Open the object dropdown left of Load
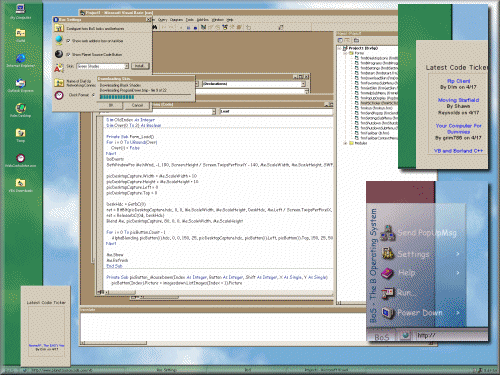This screenshot has width=500, height=375. (214, 111)
